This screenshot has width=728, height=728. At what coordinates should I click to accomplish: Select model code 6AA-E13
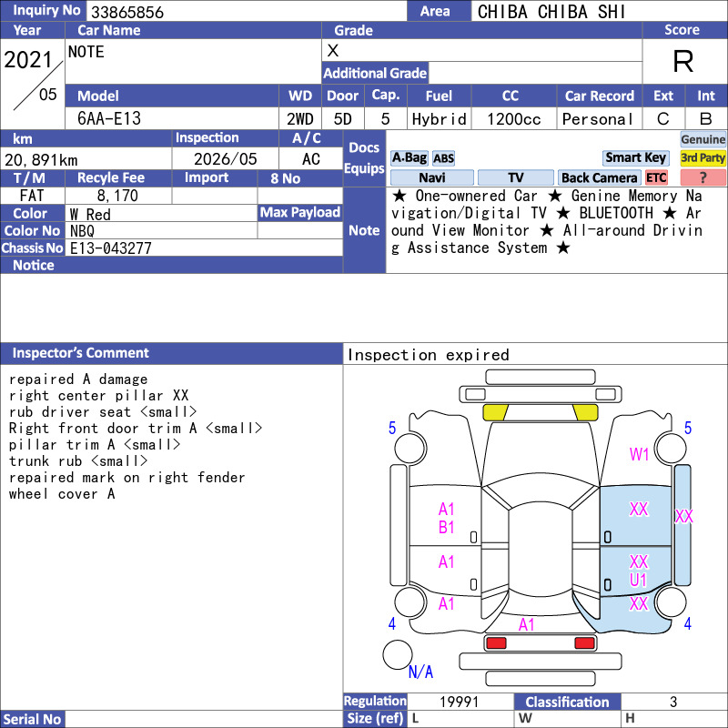(109, 118)
